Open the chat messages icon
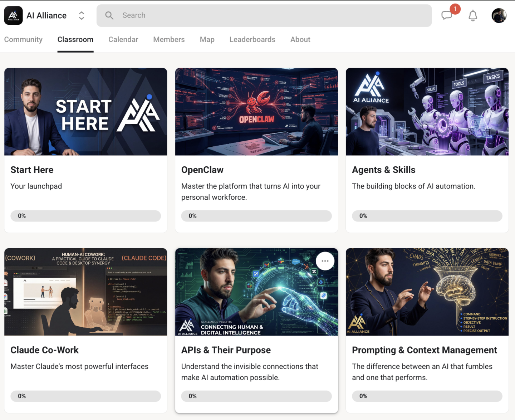The image size is (515, 420). click(447, 15)
